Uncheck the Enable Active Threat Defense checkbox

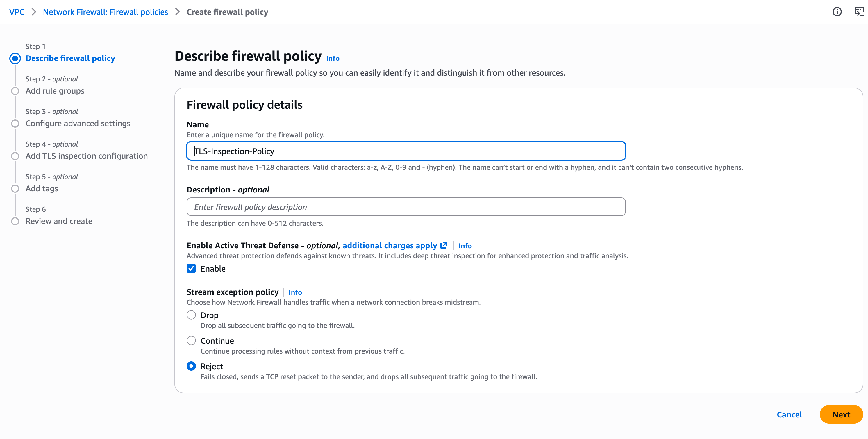point(191,269)
